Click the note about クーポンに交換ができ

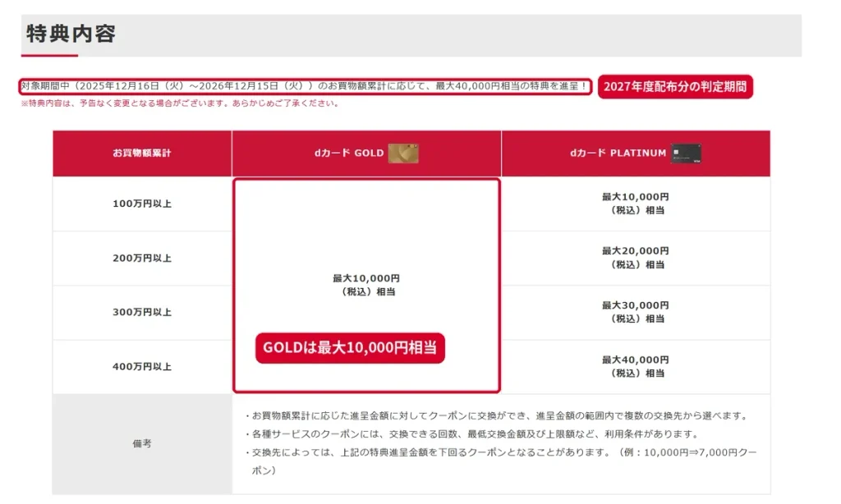point(497,416)
